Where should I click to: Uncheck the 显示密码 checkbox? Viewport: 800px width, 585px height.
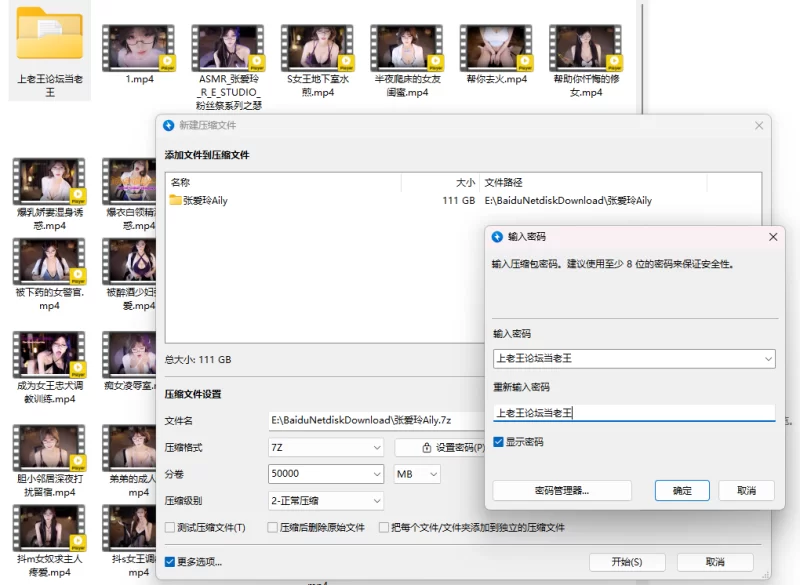point(499,442)
